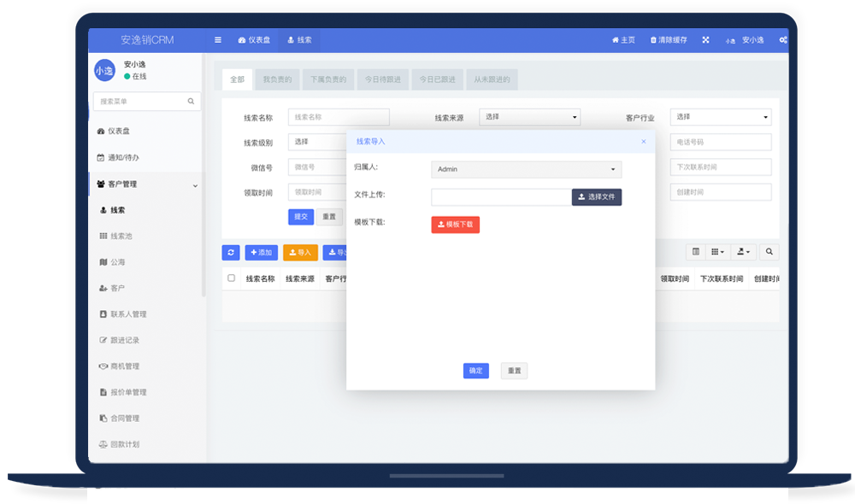Select the 从未跟进的 filter tab

tap(492, 79)
